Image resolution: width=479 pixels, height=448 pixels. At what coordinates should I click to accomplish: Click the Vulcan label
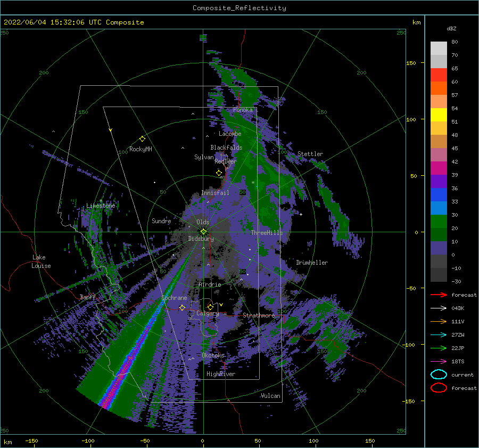click(x=270, y=396)
